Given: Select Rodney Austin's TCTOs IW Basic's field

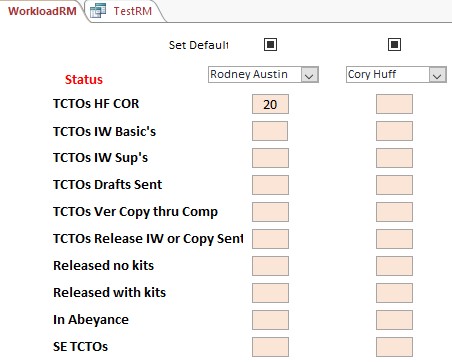Looking at the screenshot, I should (270, 131).
